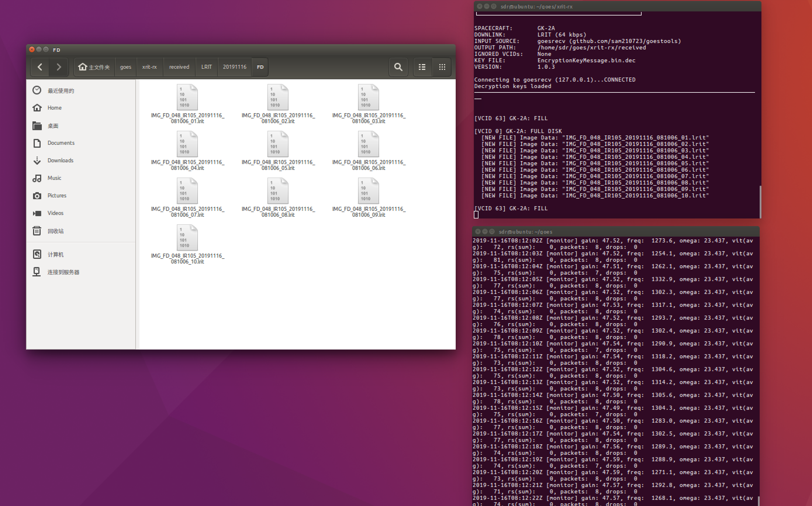Navigate to the received breadcrumb
The image size is (812, 506).
click(179, 67)
